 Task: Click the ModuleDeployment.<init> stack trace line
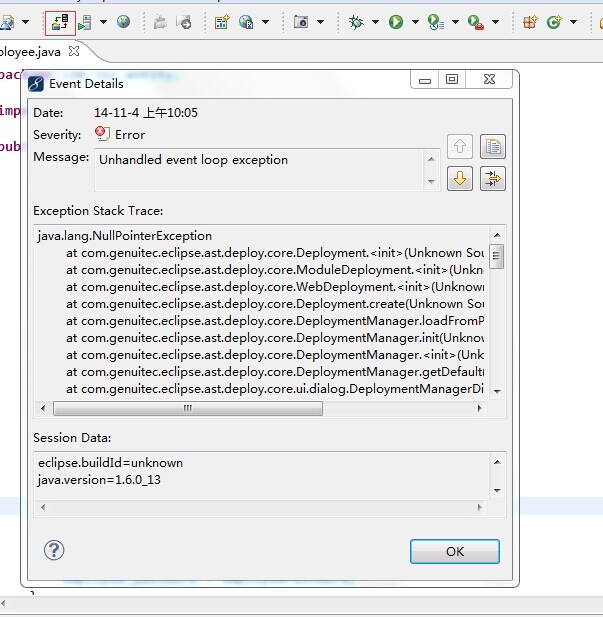pos(275,270)
